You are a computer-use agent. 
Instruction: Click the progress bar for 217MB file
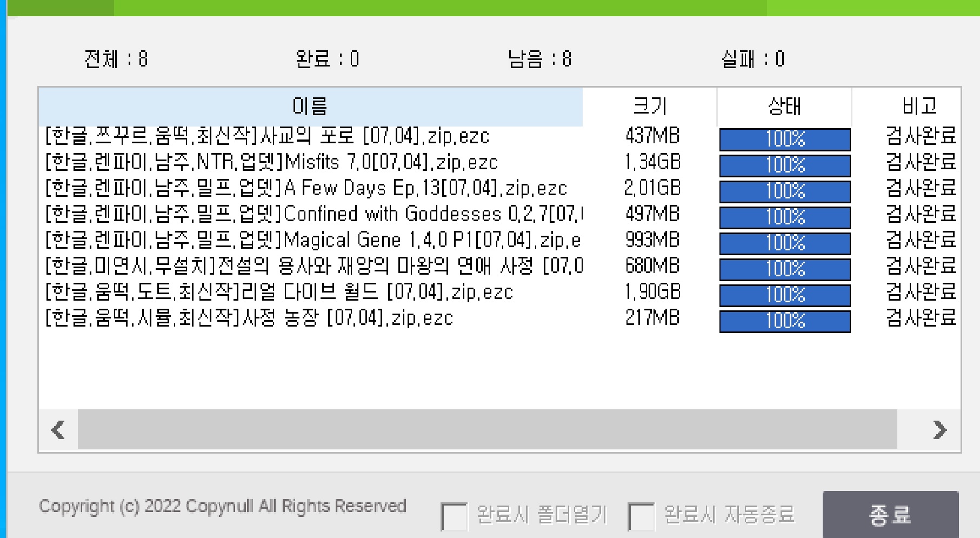tap(784, 321)
